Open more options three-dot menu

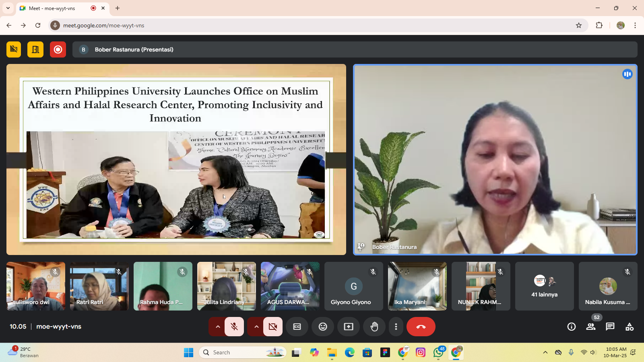coord(396,327)
